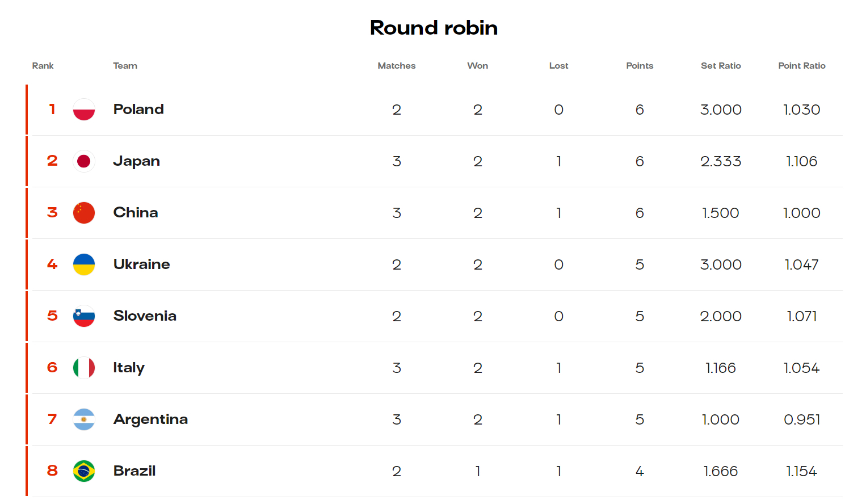The height and width of the screenshot is (504, 866).
Task: Click the Point Ratio column header
Action: [x=802, y=66]
